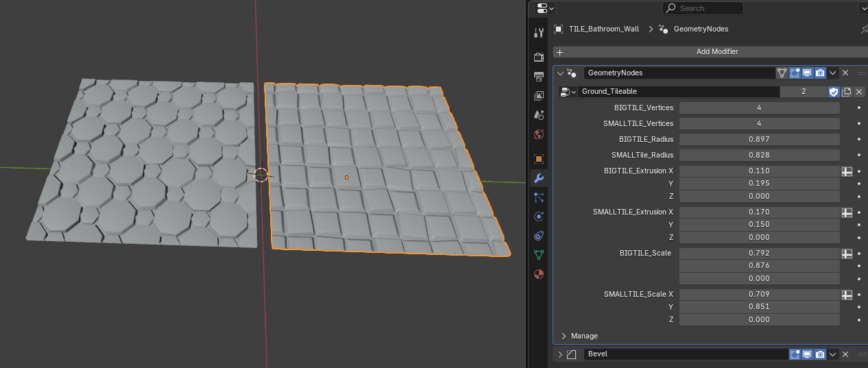Click SMALLTILE_Extrusion X 0.170 field
The width and height of the screenshot is (868, 368).
click(x=759, y=212)
